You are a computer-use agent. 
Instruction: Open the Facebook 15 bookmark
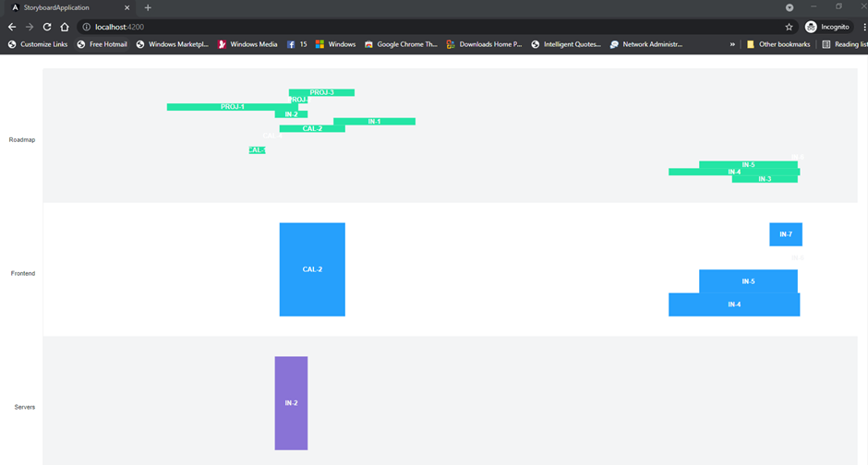296,44
